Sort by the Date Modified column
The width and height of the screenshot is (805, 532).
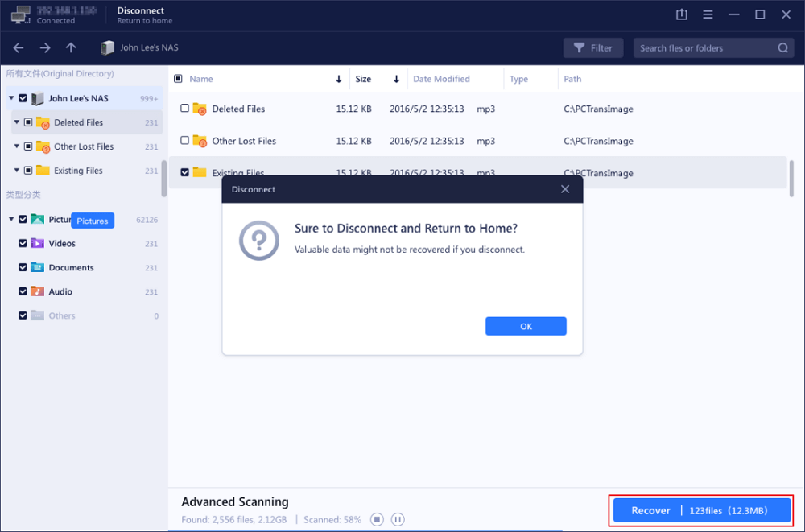[x=441, y=79]
